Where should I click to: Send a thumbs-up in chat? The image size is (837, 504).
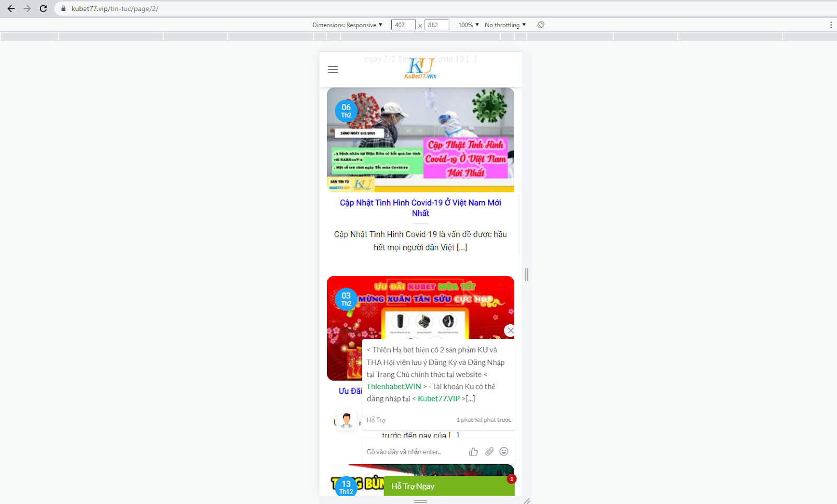pos(473,452)
